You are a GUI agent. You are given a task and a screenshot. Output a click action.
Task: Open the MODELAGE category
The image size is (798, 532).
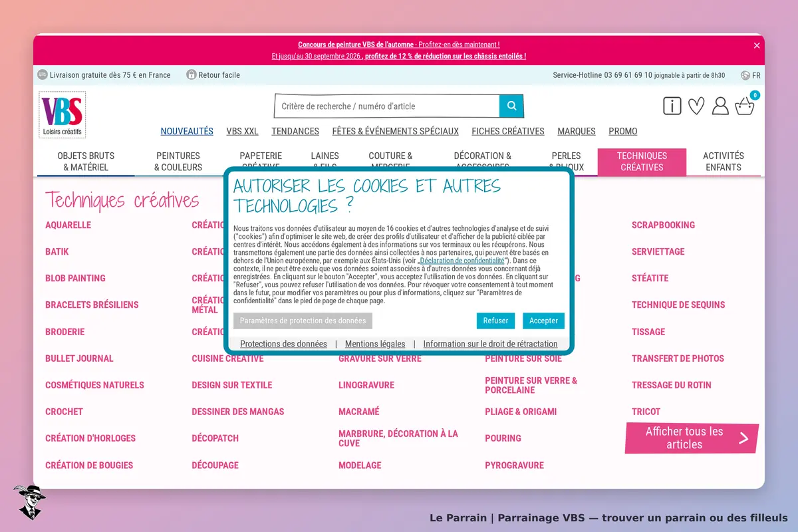[360, 465]
